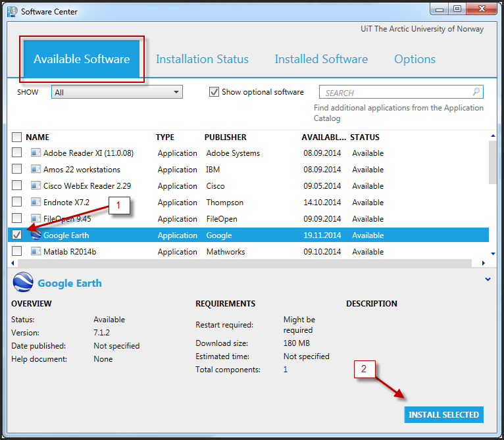Switch to the Installation Status tab
The height and width of the screenshot is (440, 504).
(x=202, y=59)
